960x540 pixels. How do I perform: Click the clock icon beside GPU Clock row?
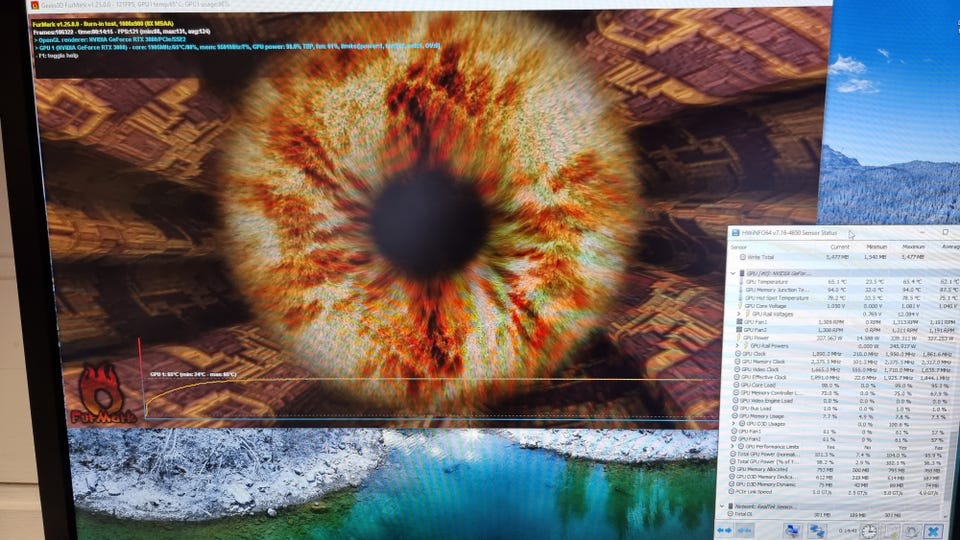[738, 354]
